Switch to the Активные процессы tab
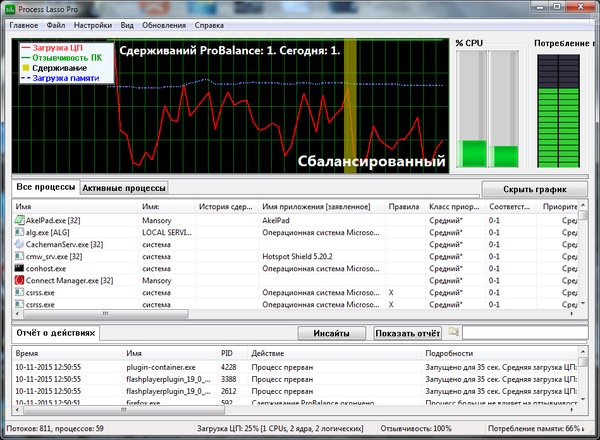The height and width of the screenshot is (440, 600). click(x=123, y=187)
